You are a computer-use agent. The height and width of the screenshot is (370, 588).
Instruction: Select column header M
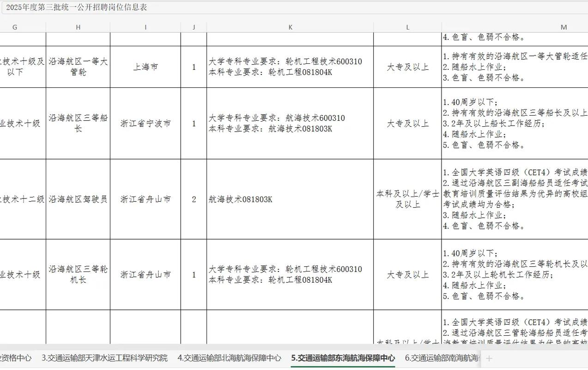[x=563, y=26]
